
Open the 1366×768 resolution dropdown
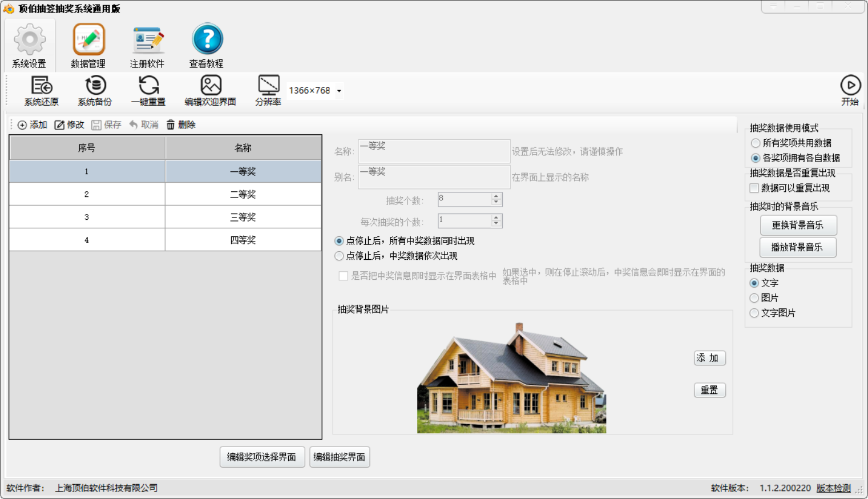pos(338,90)
